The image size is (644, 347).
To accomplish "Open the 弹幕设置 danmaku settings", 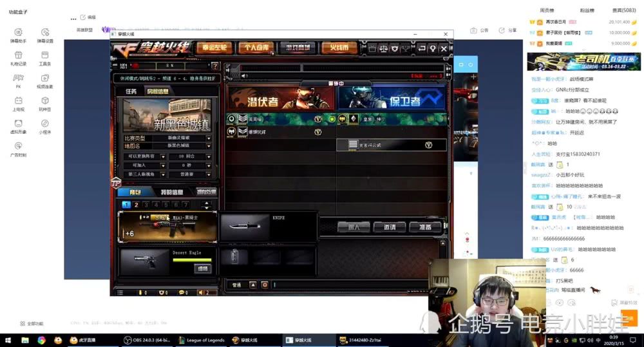I will 45,35.
